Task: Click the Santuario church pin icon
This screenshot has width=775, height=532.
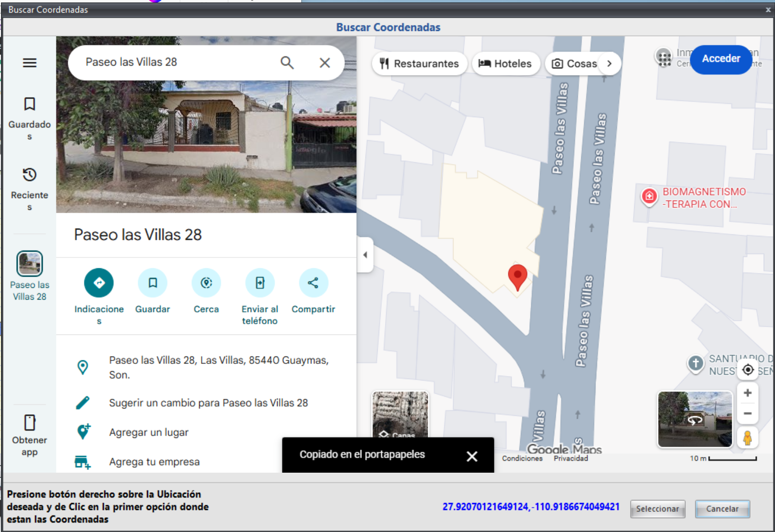Action: tap(696, 364)
